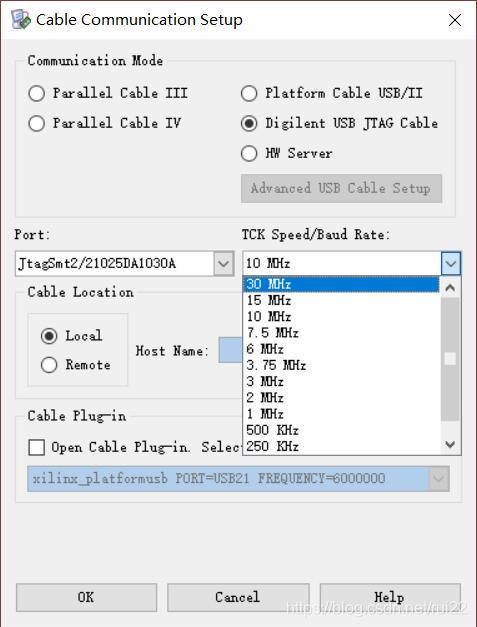This screenshot has width=477, height=627.
Task: Select Parallel Cable III radio button
Action: 36,94
